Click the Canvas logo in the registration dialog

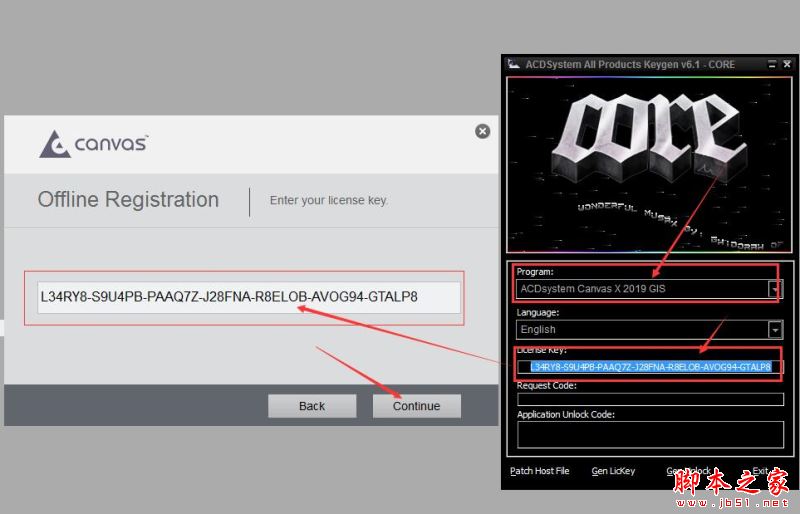[x=93, y=144]
